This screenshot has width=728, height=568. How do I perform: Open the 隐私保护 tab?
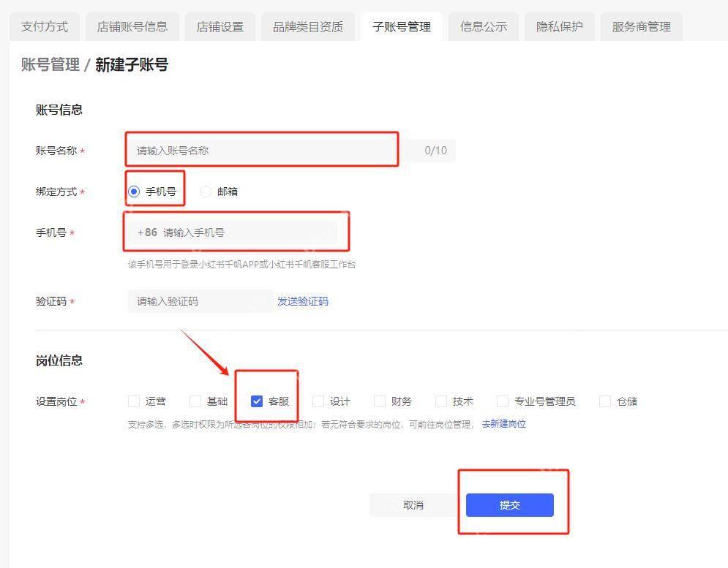coord(560,27)
